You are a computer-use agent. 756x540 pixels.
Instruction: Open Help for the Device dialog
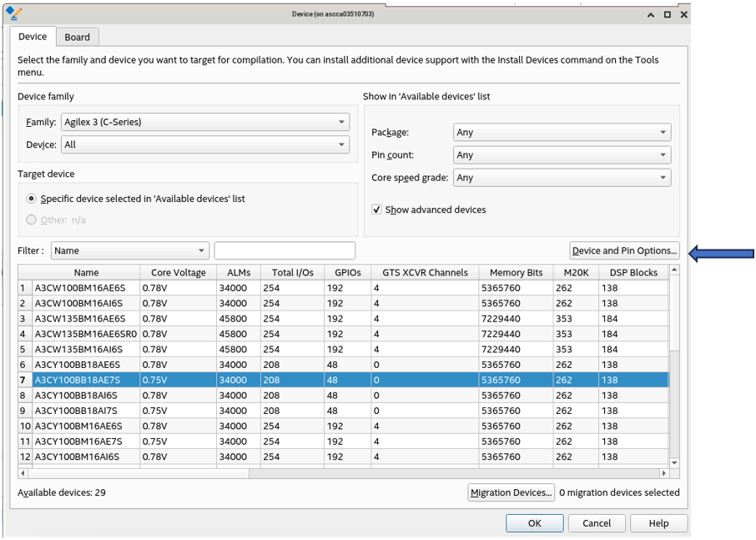point(658,523)
